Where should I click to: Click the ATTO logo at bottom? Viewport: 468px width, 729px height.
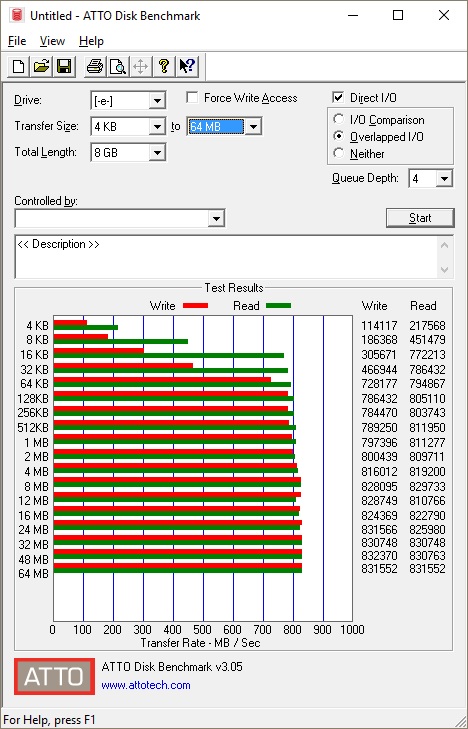pyautogui.click(x=54, y=676)
